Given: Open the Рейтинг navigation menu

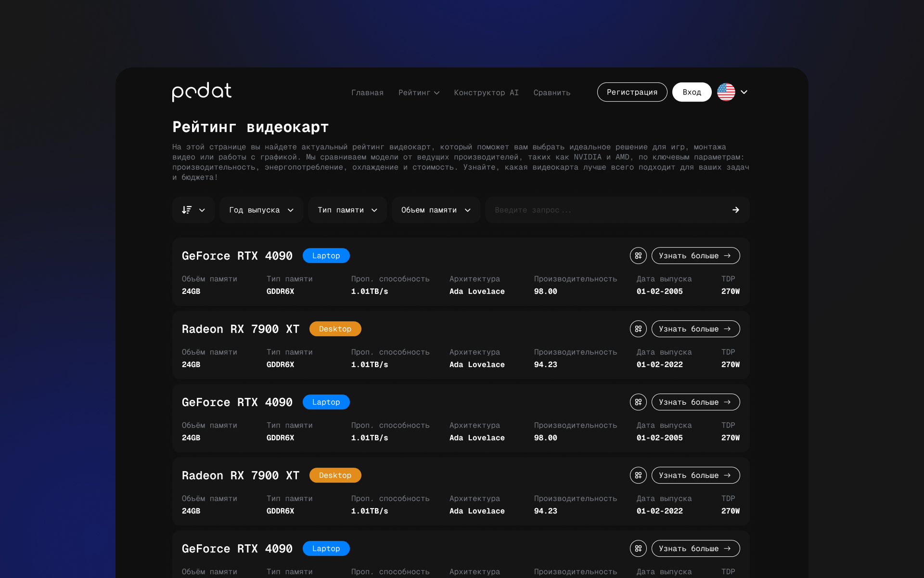Looking at the screenshot, I should pyautogui.click(x=419, y=92).
